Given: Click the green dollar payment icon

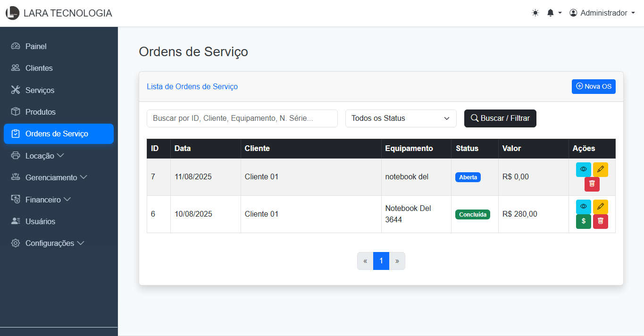Looking at the screenshot, I should (x=583, y=221).
